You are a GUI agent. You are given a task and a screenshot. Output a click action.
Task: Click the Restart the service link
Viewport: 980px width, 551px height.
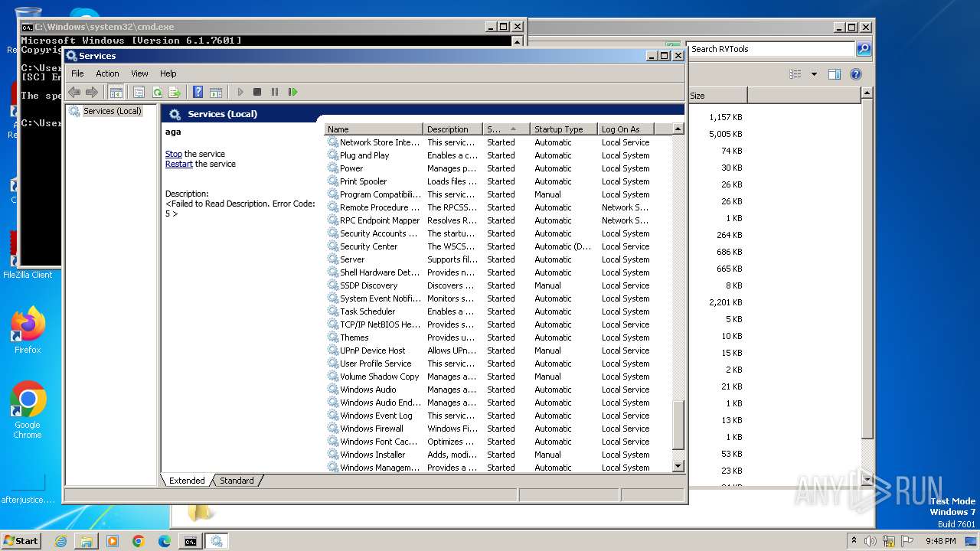pyautogui.click(x=179, y=164)
